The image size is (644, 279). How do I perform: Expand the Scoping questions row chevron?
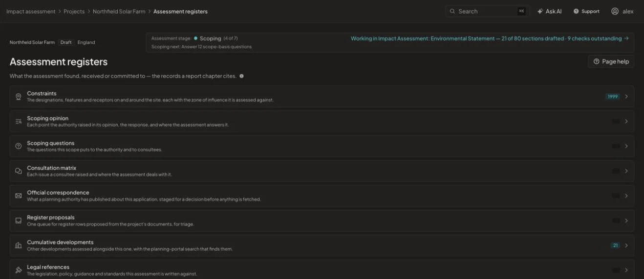click(626, 146)
